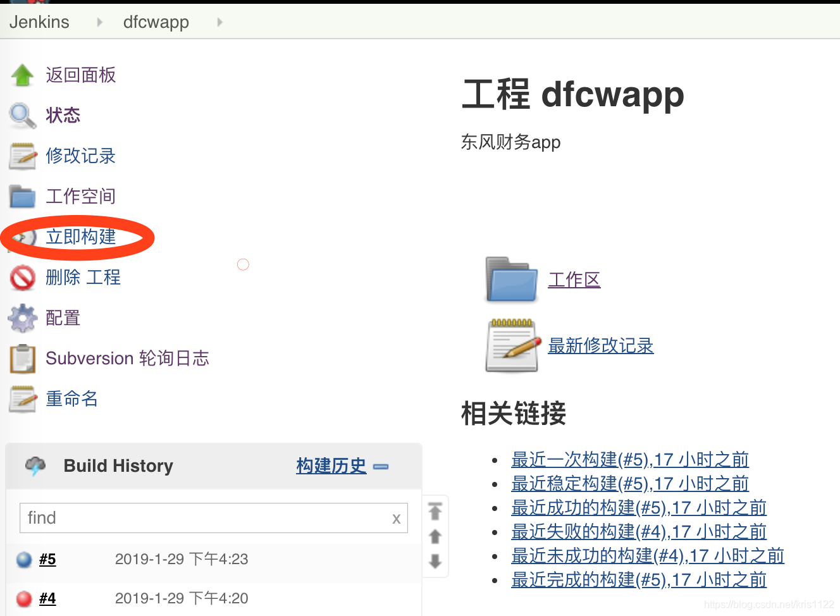Clear the find box with the x
The height and width of the screenshot is (616, 840).
(x=397, y=519)
